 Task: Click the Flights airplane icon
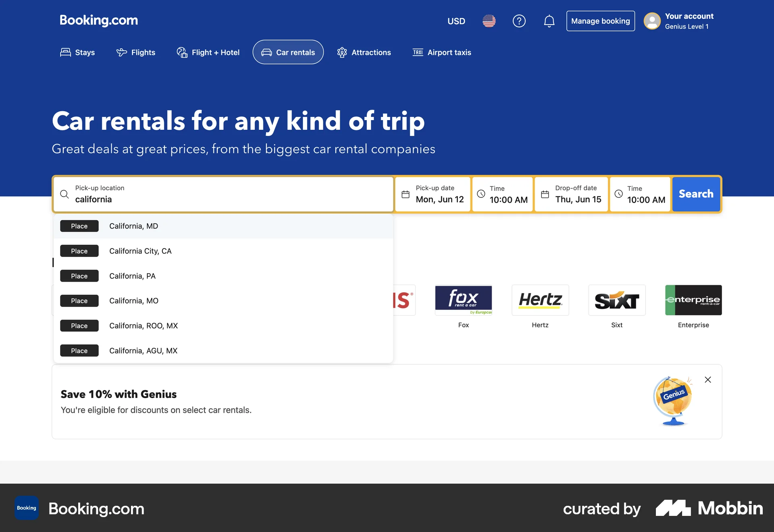(x=121, y=52)
